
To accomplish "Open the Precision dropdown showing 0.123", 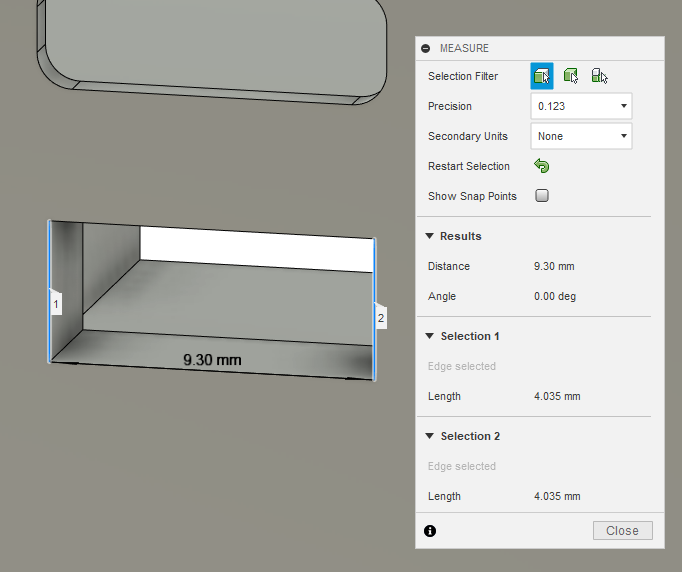I will 581,106.
